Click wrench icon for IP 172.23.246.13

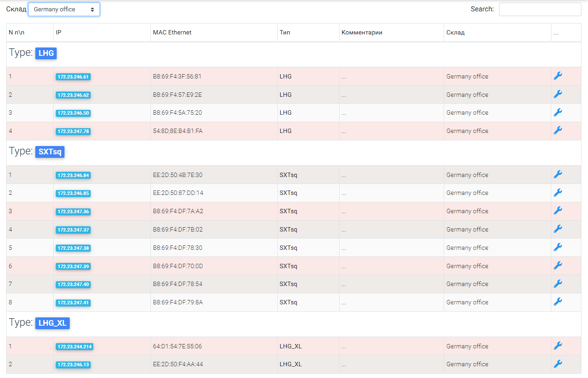click(x=557, y=364)
